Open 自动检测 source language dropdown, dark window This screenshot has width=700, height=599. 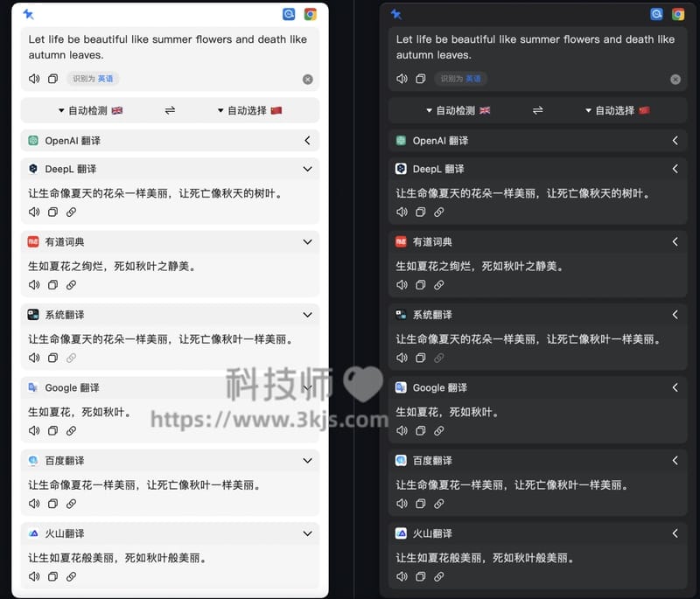pos(458,110)
